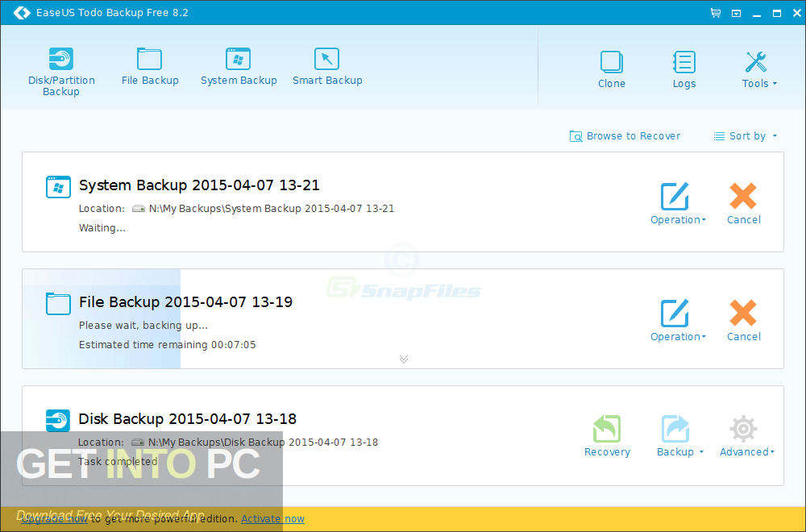Launch System Backup from the toolbar
Screen dimensions: 806x532
tap(239, 66)
